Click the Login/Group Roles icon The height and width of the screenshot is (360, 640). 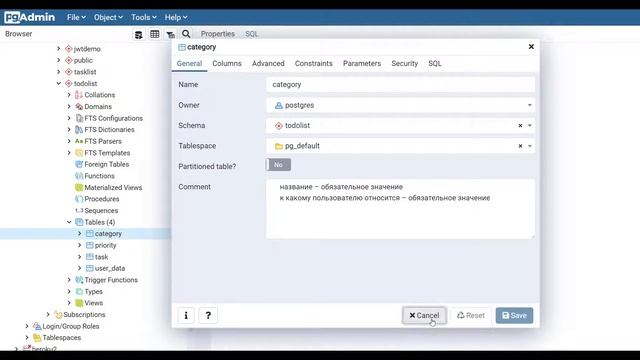point(37,326)
